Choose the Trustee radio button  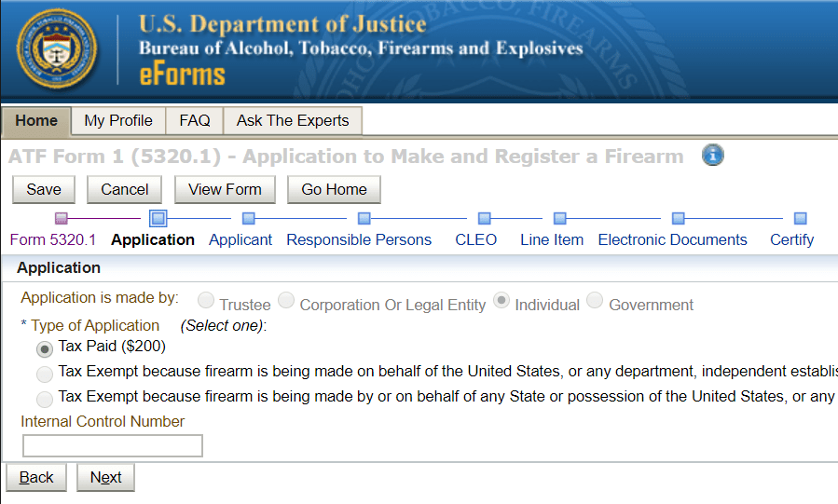pos(206,300)
